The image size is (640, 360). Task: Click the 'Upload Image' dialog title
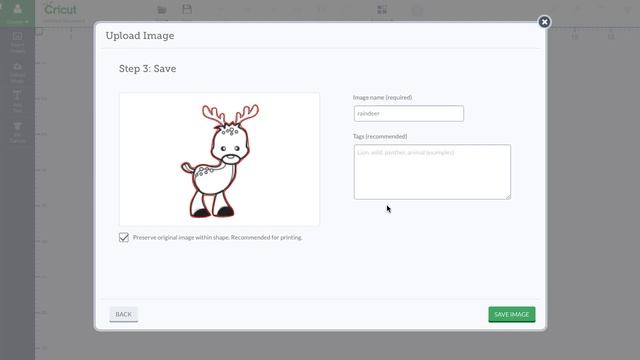pos(140,36)
